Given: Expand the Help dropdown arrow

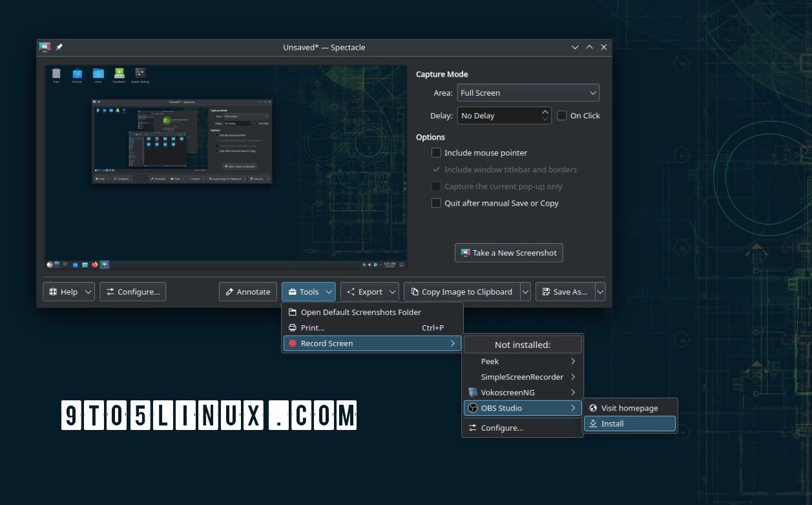Looking at the screenshot, I should (x=88, y=292).
